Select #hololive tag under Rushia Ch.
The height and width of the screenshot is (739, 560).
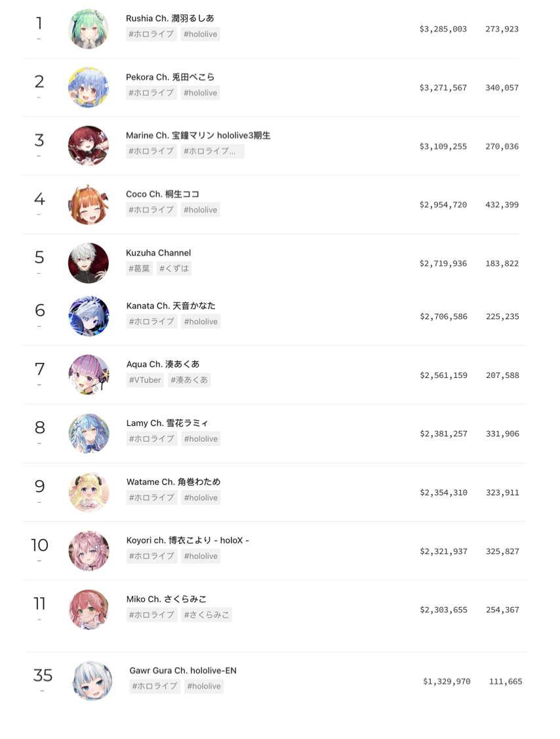(201, 34)
